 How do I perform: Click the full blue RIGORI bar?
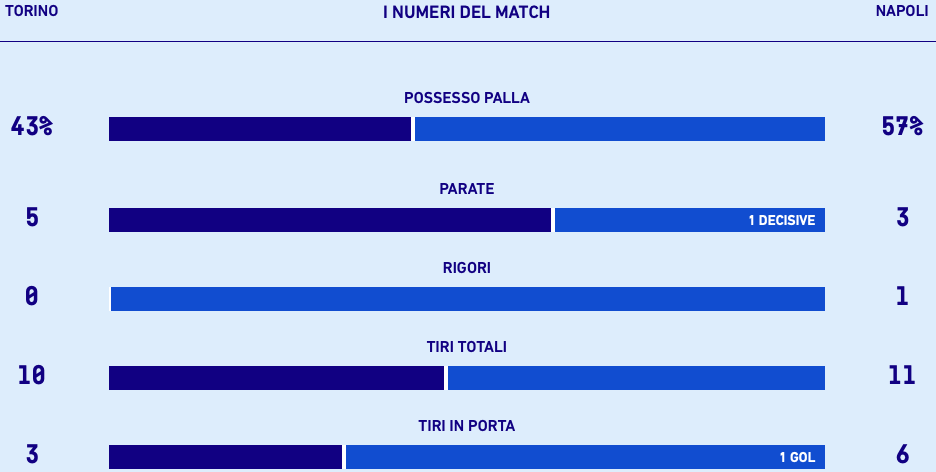468,299
